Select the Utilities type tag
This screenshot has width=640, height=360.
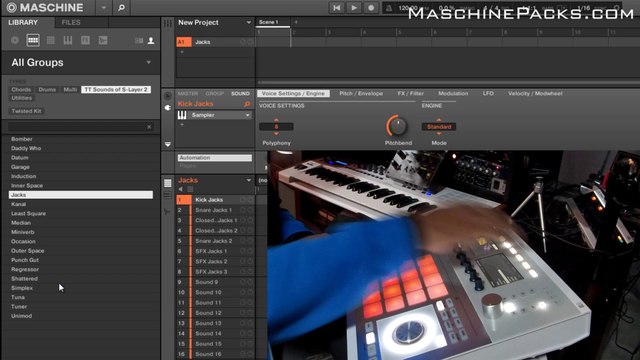tap(22, 98)
